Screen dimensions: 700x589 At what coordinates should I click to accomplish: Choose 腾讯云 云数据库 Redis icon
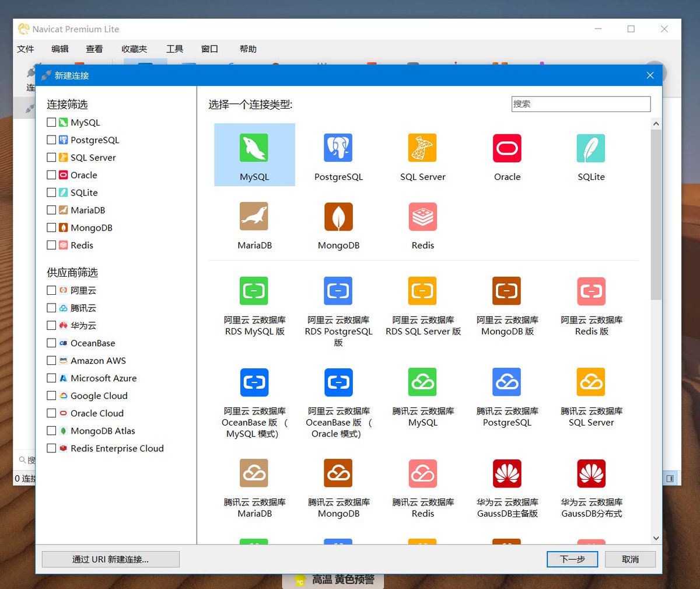[x=422, y=473]
